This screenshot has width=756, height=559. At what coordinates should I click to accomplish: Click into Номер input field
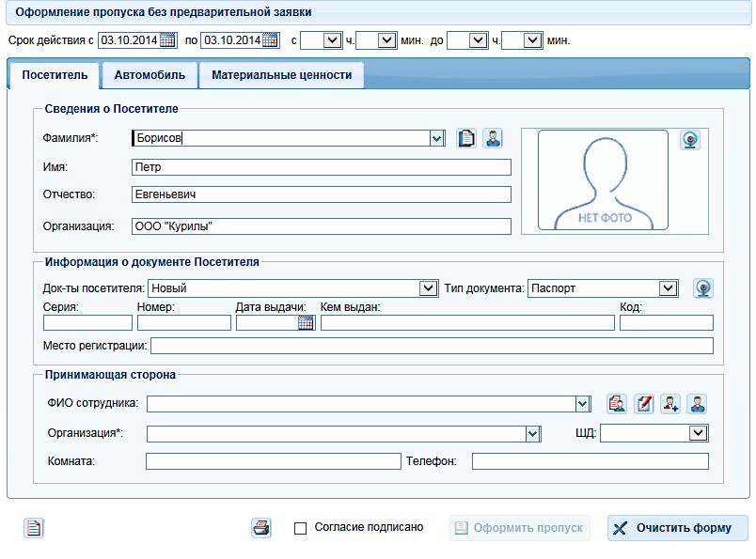184,323
